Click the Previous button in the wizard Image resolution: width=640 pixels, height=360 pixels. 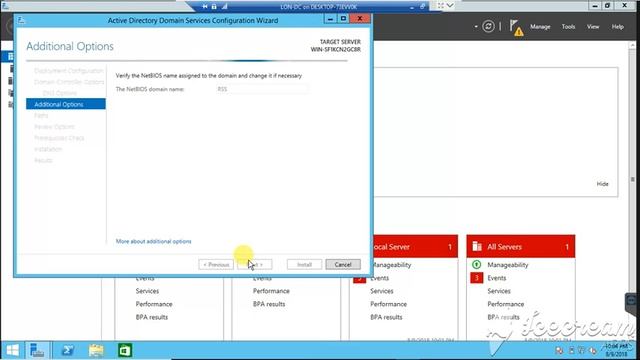coord(216,264)
